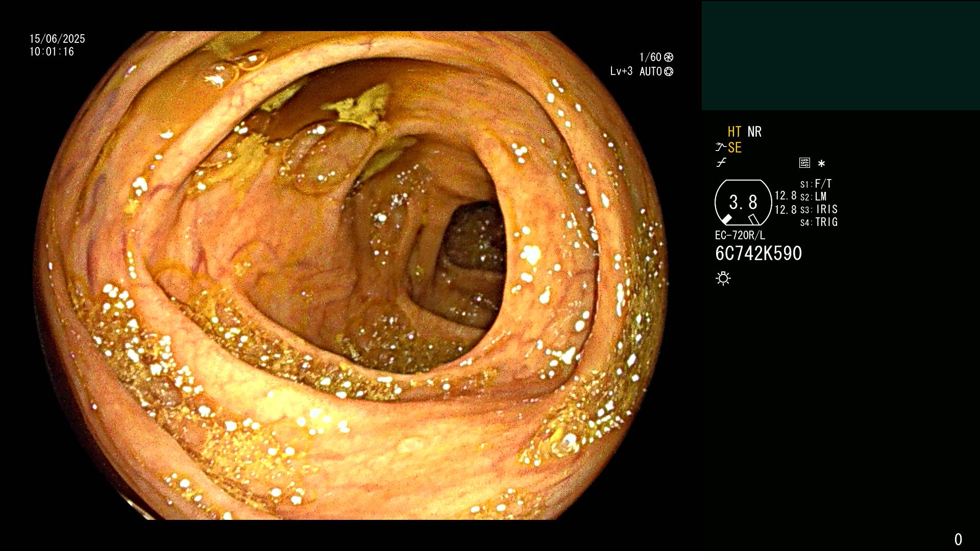Click the 1/60 shutter speed value

tap(650, 57)
